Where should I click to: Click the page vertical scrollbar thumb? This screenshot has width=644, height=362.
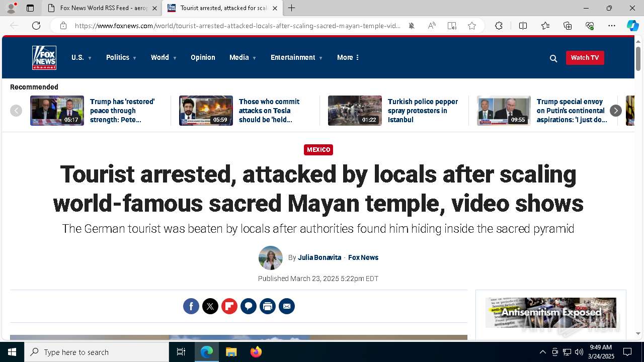[638, 59]
